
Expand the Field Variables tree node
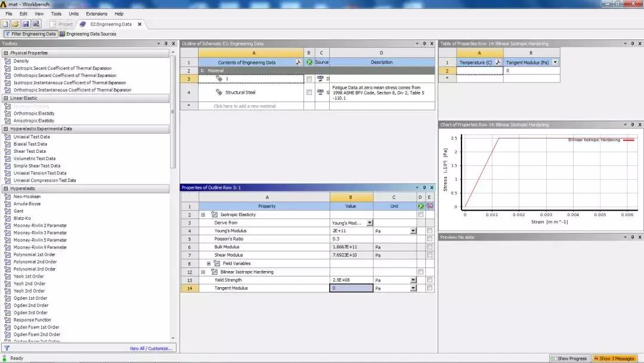(x=209, y=263)
